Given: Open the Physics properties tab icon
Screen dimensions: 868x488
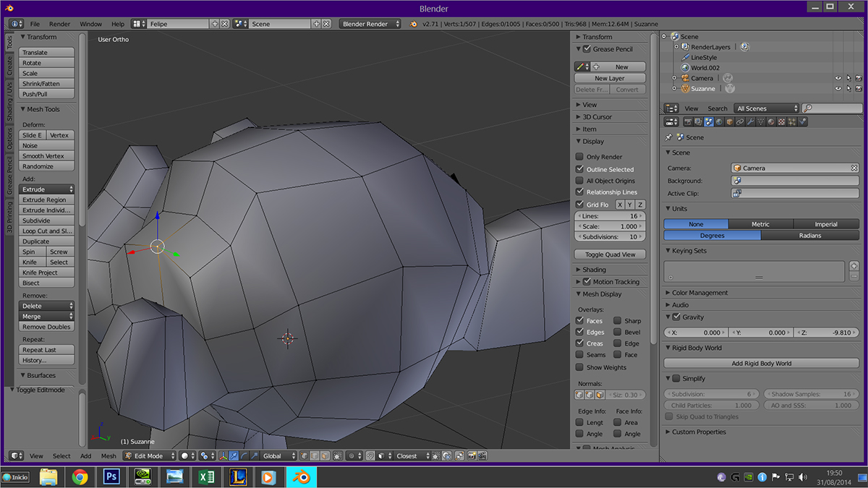Looking at the screenshot, I should coord(802,122).
